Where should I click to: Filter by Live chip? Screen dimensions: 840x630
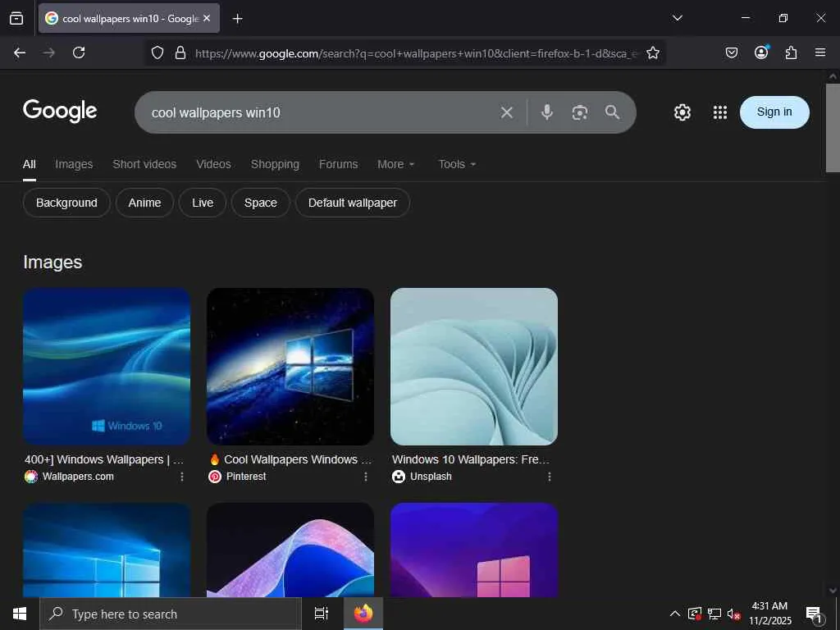203,203
